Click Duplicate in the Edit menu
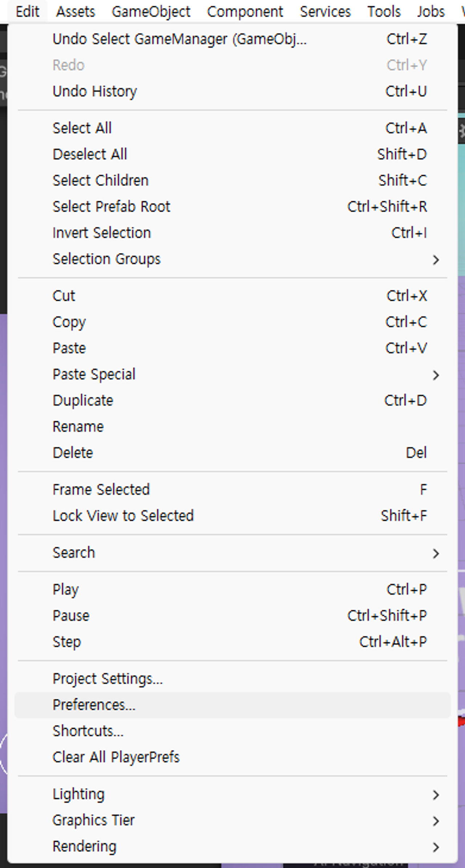Viewport: 465px width, 868px height. (232, 400)
